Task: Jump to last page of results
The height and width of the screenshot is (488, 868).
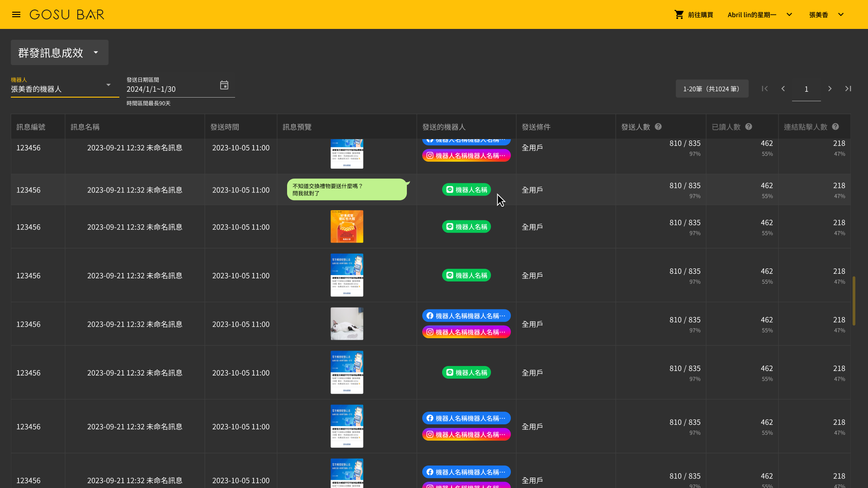Action: 848,89
